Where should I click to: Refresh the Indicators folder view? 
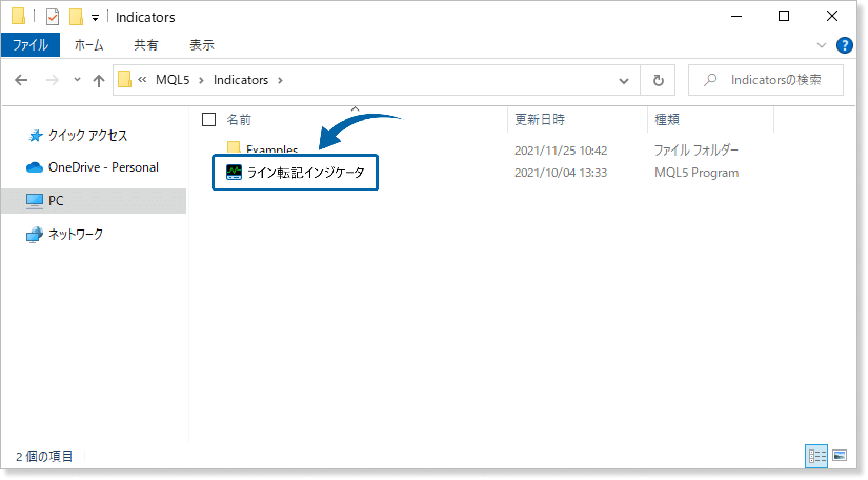658,81
